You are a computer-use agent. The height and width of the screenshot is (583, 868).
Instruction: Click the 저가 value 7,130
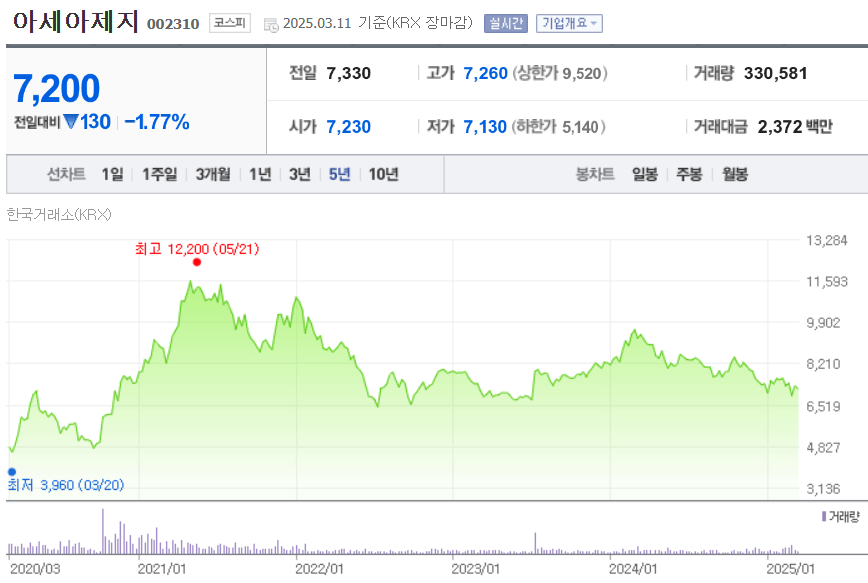[485, 127]
